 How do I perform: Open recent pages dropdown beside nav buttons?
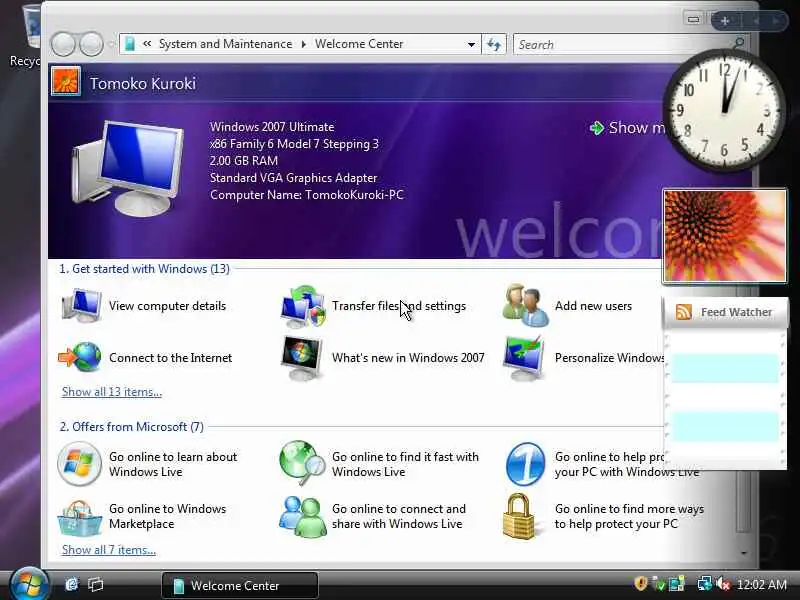pos(111,44)
